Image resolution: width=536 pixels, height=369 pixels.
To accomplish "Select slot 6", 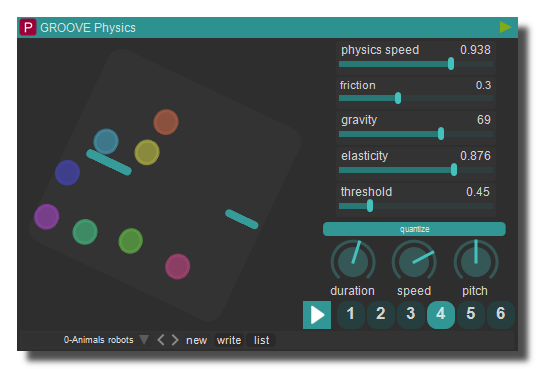I will 501,314.
